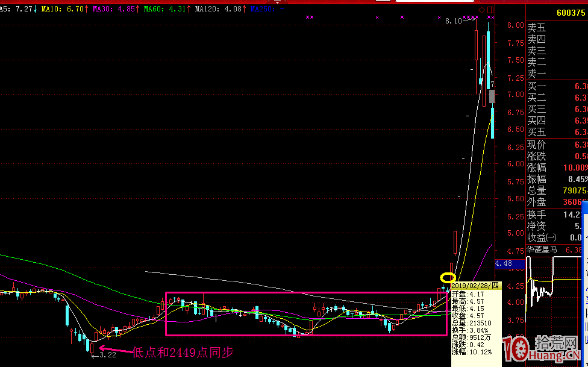Click the 华菱星马 stock name label
Image resolution: width=588 pixels, height=367 pixels.
542,250
